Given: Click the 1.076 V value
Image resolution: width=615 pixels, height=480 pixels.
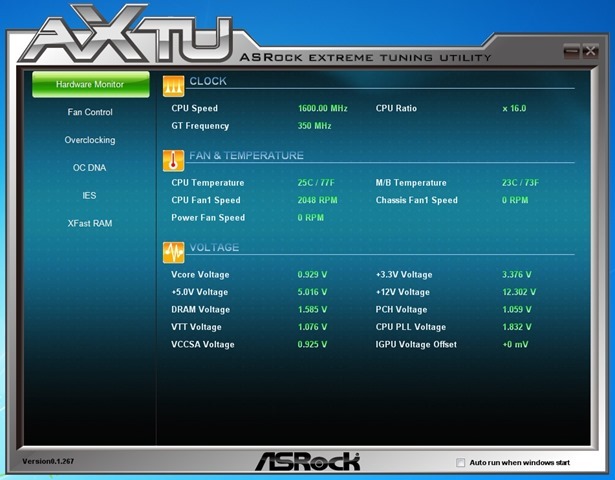Looking at the screenshot, I should click(x=312, y=327).
